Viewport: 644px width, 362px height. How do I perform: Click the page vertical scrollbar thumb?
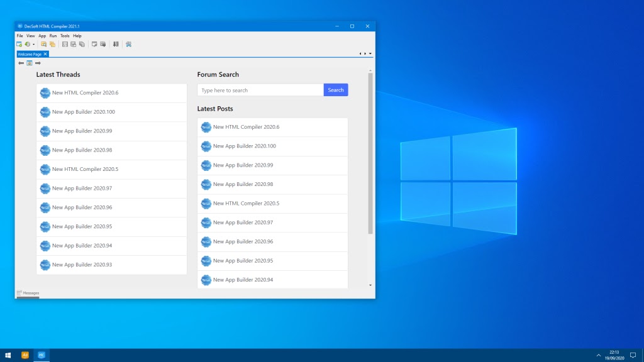point(370,153)
